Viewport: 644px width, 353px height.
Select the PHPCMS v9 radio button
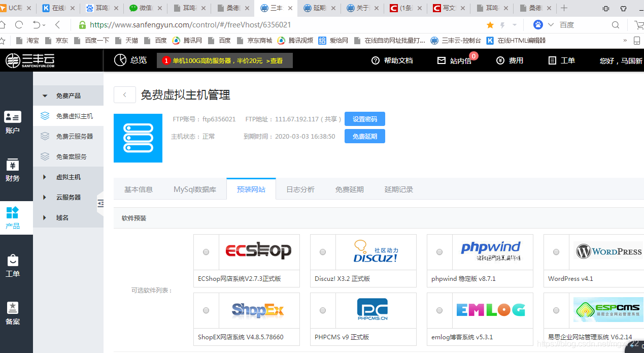coord(323,310)
